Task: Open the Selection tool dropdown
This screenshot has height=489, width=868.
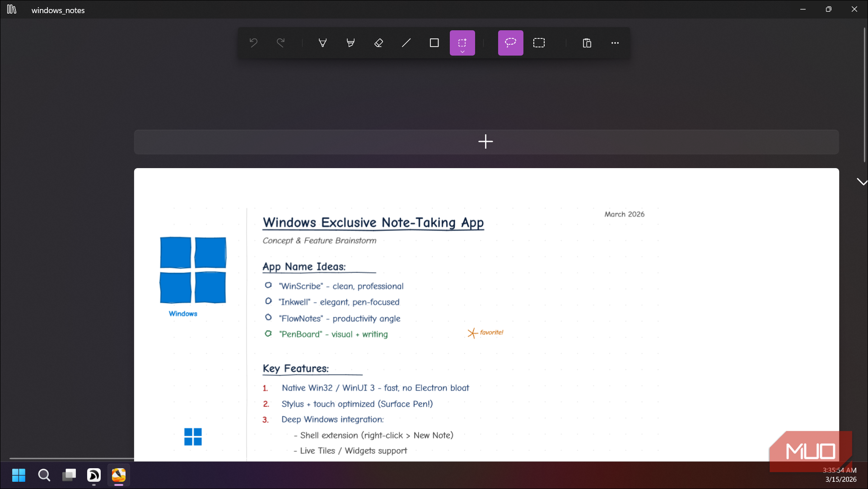Action: click(462, 43)
